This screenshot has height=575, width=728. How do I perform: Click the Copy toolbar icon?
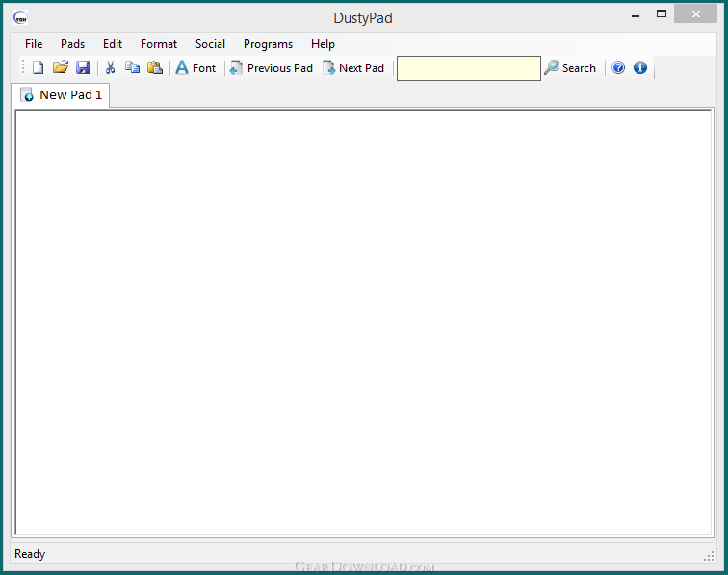click(132, 67)
